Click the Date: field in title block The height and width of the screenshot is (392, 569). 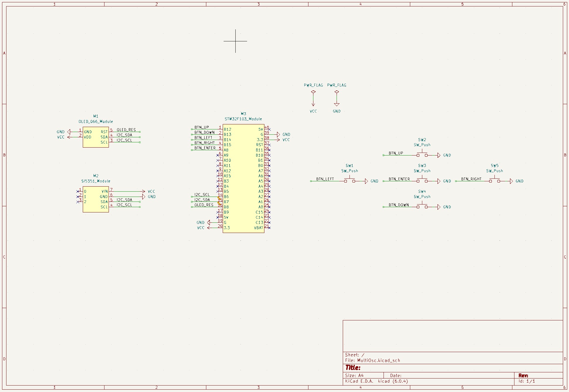396,375
